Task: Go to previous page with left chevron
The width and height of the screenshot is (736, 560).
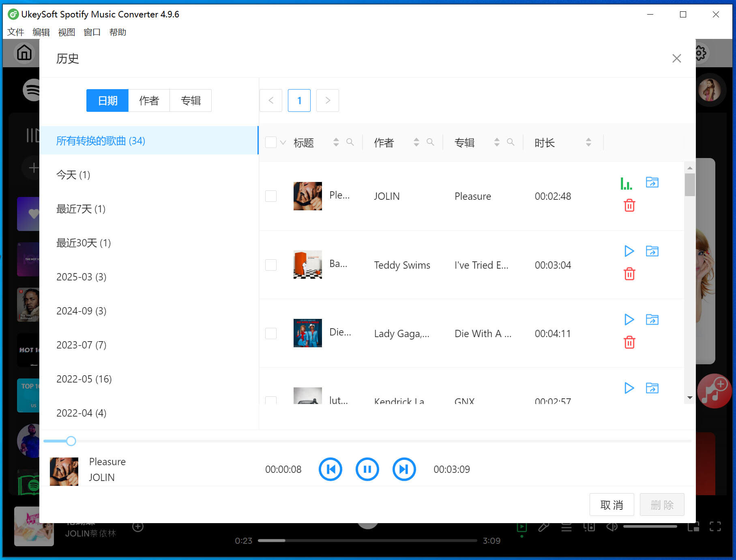Action: coord(271,100)
